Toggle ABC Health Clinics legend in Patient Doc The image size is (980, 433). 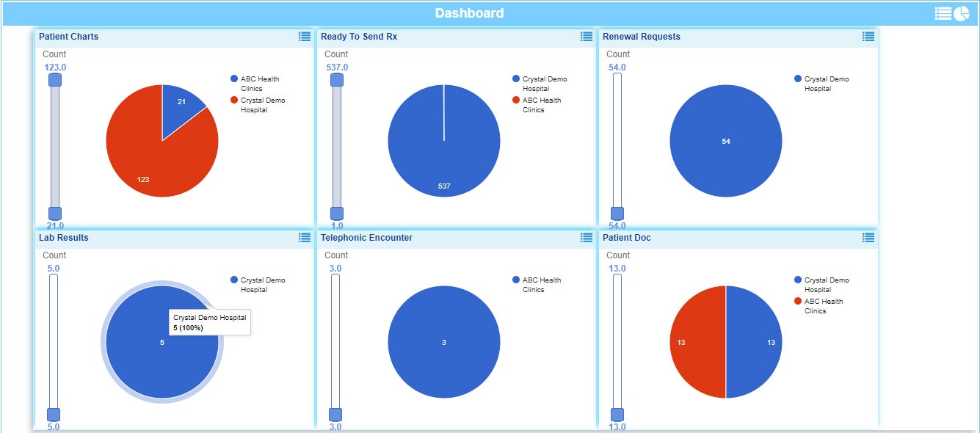[823, 306]
